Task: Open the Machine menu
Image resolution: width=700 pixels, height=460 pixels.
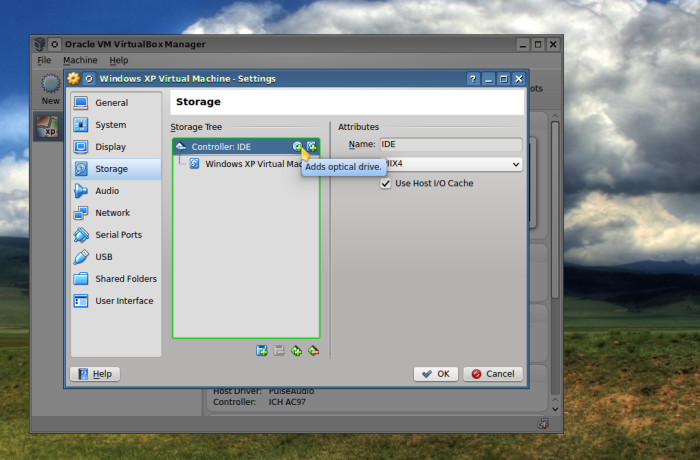Action: (x=80, y=60)
